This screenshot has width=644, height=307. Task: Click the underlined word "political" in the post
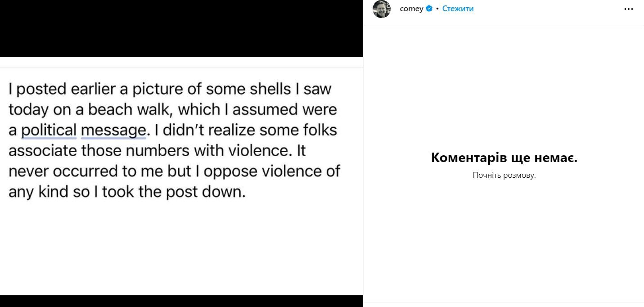pos(49,130)
